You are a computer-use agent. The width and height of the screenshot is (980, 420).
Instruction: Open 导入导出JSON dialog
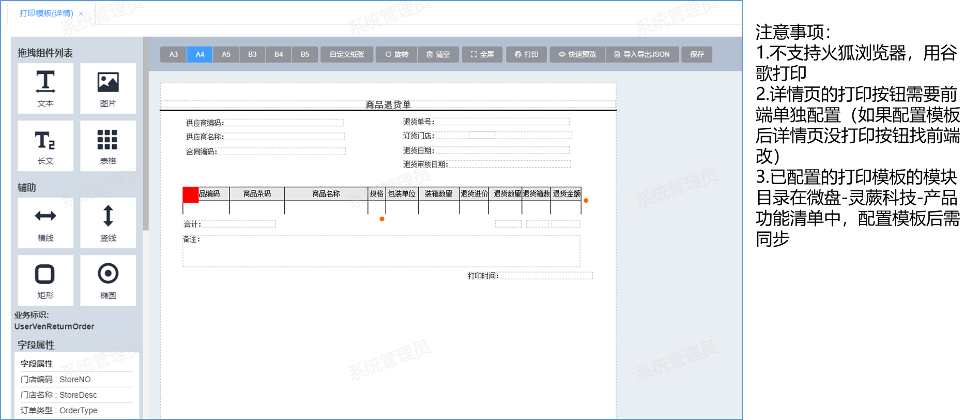pos(642,54)
